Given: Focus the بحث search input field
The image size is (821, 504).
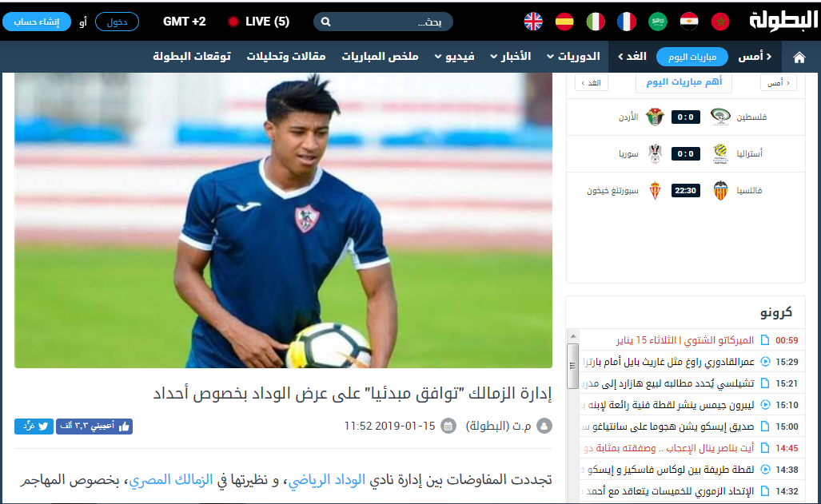Looking at the screenshot, I should pyautogui.click(x=383, y=22).
